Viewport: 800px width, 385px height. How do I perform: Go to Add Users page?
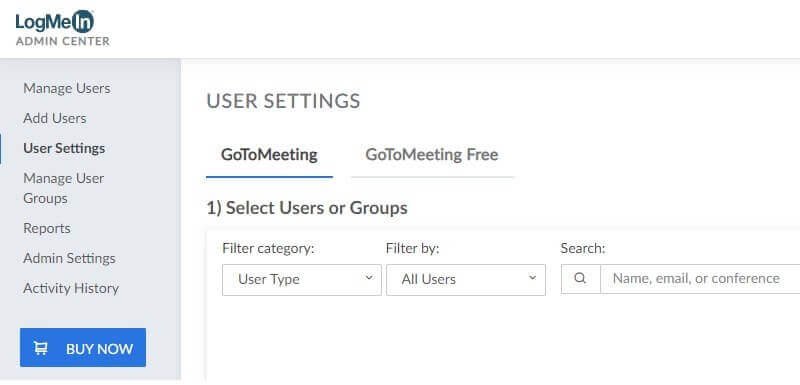pos(55,118)
